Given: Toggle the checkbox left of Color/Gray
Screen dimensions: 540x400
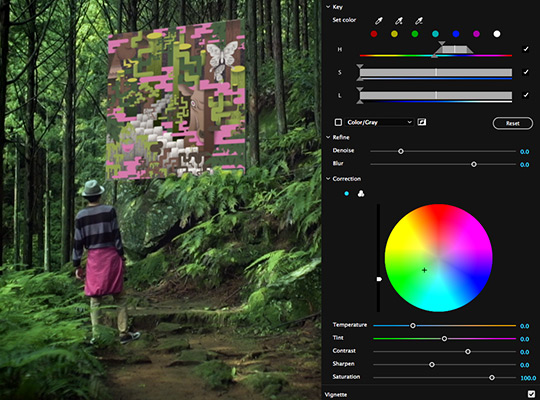Looking at the screenshot, I should tap(338, 122).
